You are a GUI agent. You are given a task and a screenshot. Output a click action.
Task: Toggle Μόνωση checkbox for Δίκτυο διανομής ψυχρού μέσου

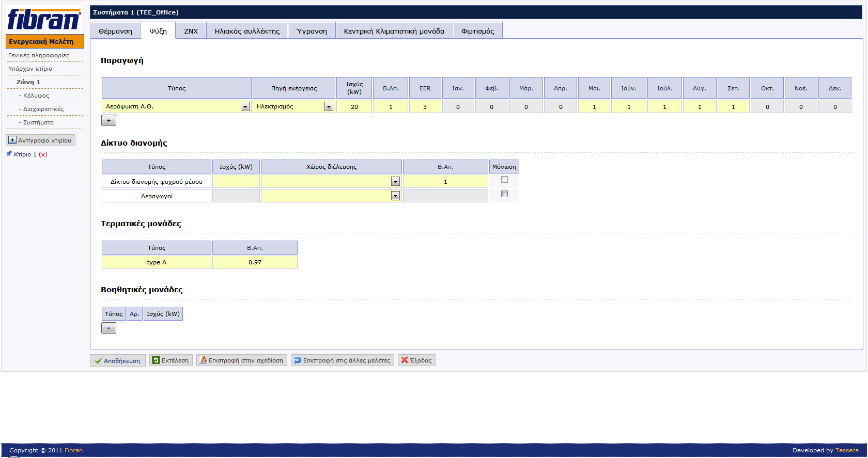(x=504, y=180)
